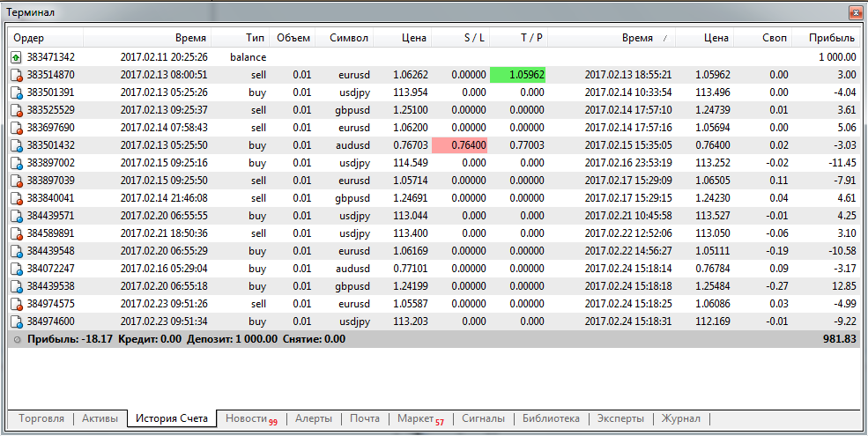Sort by the S / L column header
Screen dimensions: 868x436
[x=461, y=38]
